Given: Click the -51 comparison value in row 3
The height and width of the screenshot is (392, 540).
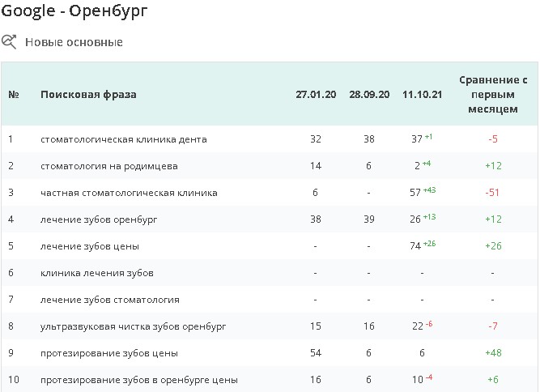Looking at the screenshot, I should coord(492,193).
